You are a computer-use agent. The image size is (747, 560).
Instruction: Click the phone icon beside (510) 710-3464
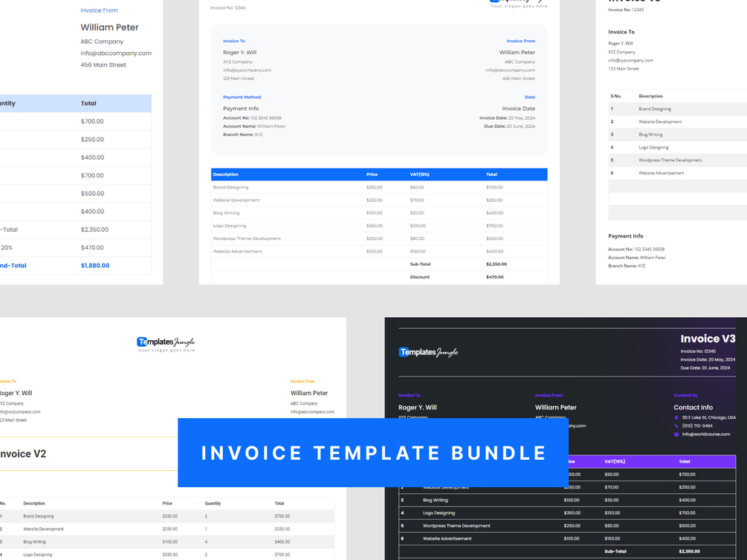click(676, 426)
